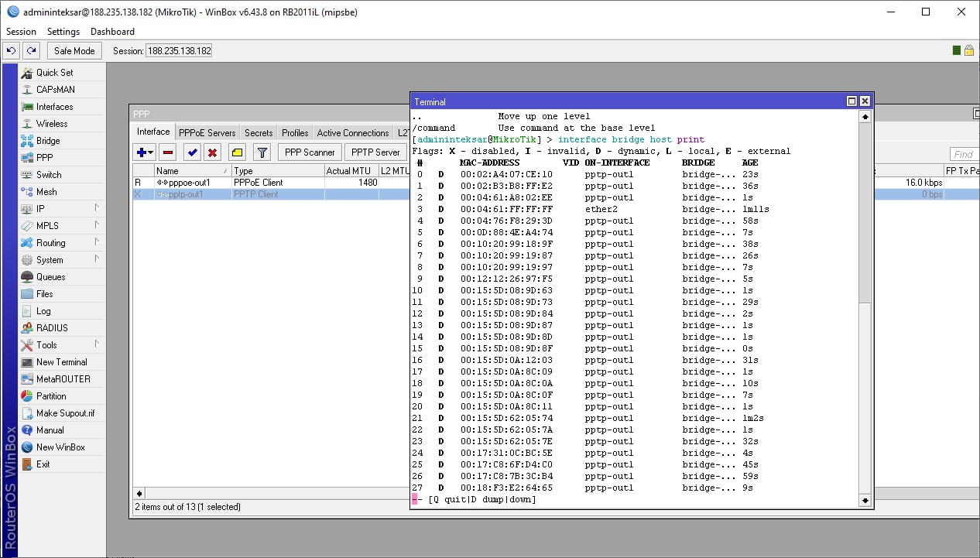Screen dimensions: 980x558
Task: Click the red X disable button
Action: pos(211,152)
